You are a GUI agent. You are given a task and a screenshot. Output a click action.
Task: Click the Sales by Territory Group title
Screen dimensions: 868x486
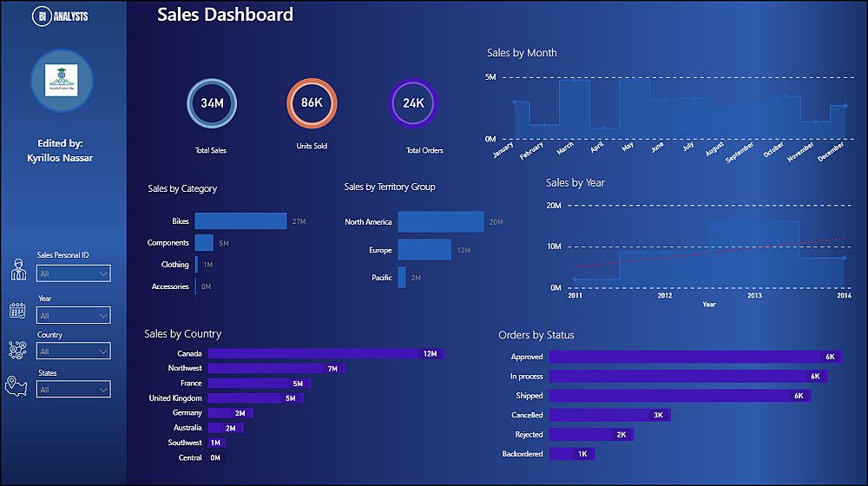point(390,187)
